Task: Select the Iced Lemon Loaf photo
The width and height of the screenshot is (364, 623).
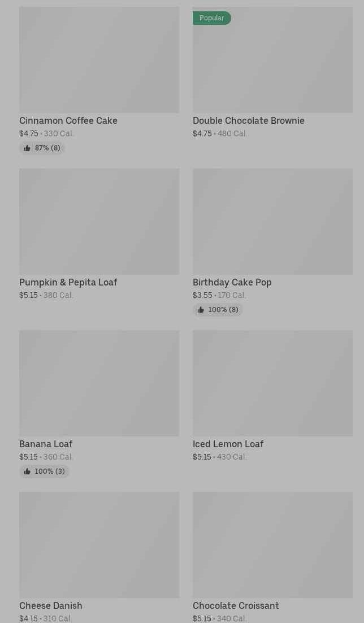Action: 272,383
